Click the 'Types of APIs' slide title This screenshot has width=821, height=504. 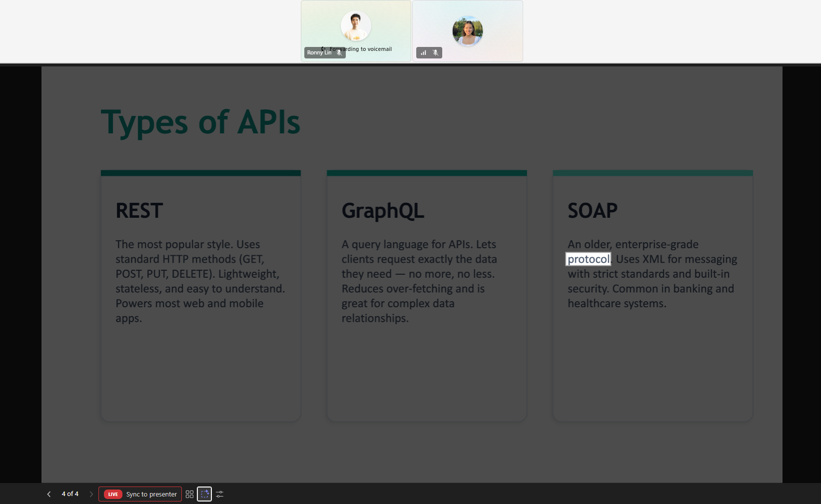click(x=200, y=122)
